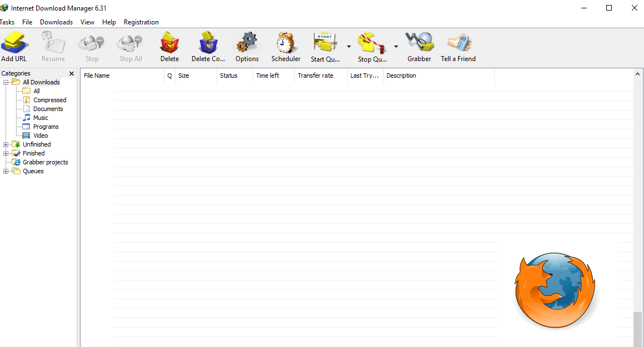The width and height of the screenshot is (644, 347).
Task: Open the Tasks menu
Action: point(7,22)
